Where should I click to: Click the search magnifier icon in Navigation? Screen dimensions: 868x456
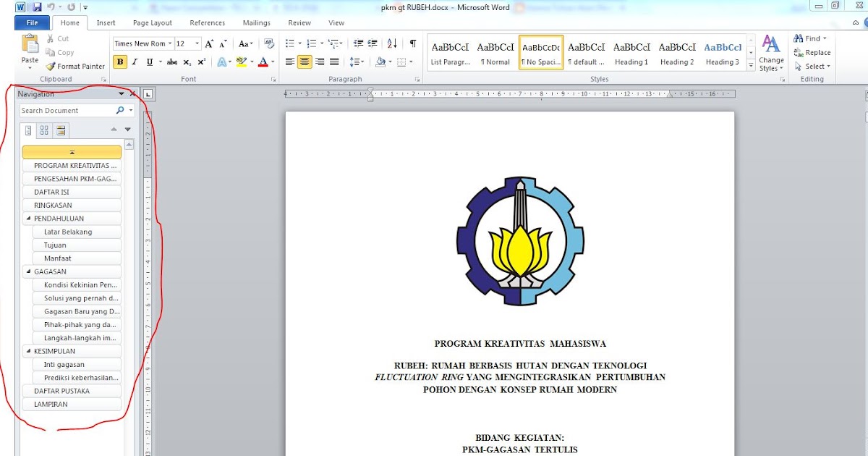pos(120,110)
